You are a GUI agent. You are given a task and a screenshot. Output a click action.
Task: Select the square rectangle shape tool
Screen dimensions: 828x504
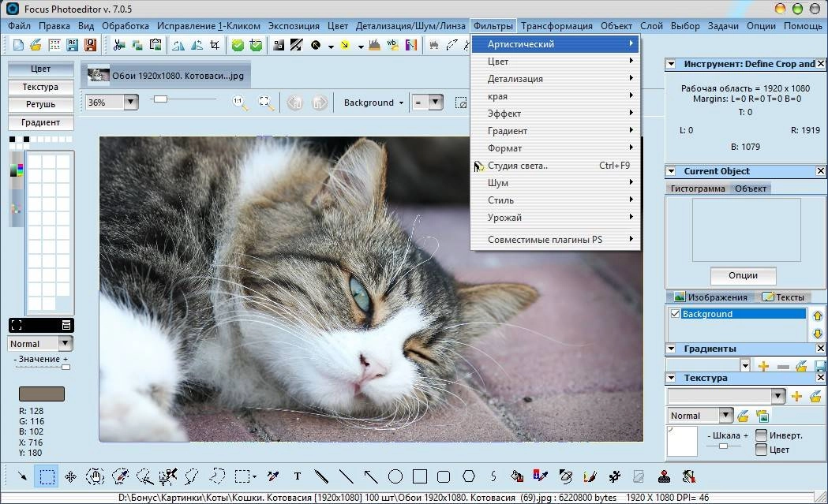coord(420,476)
